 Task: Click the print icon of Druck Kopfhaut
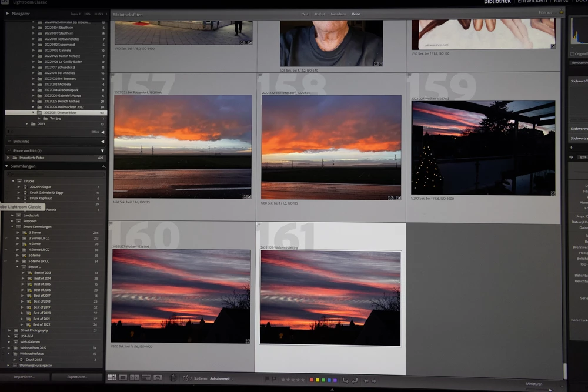[25, 198]
